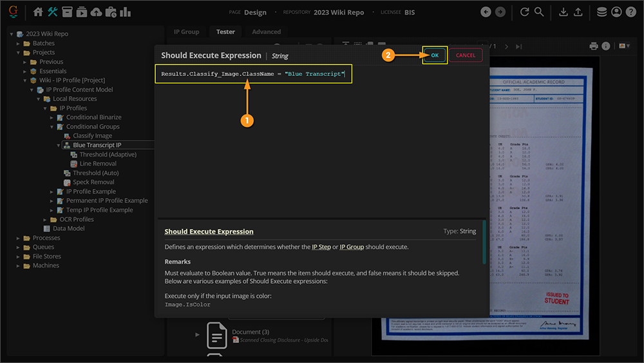Select the Speck Removal step

pyautogui.click(x=93, y=182)
